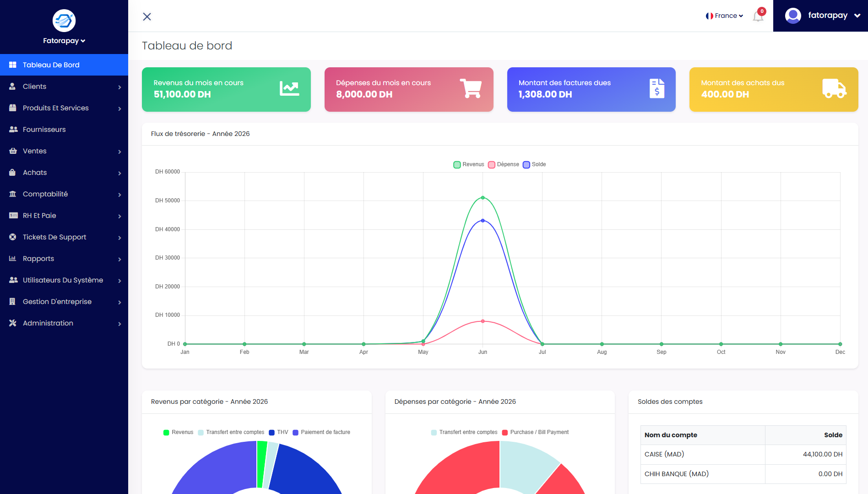The height and width of the screenshot is (494, 868).
Task: Click the Achats bag icon
Action: pos(13,173)
